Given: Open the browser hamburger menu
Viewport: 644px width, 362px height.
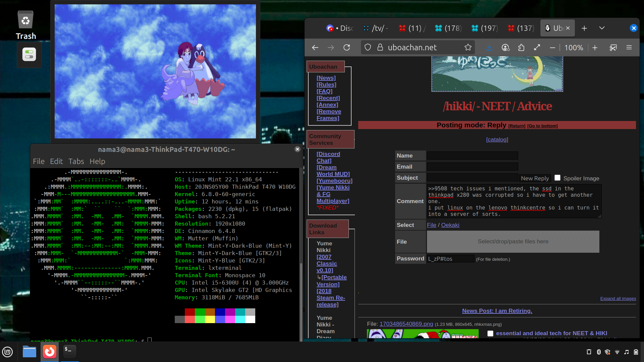Looking at the screenshot, I should click(x=629, y=48).
